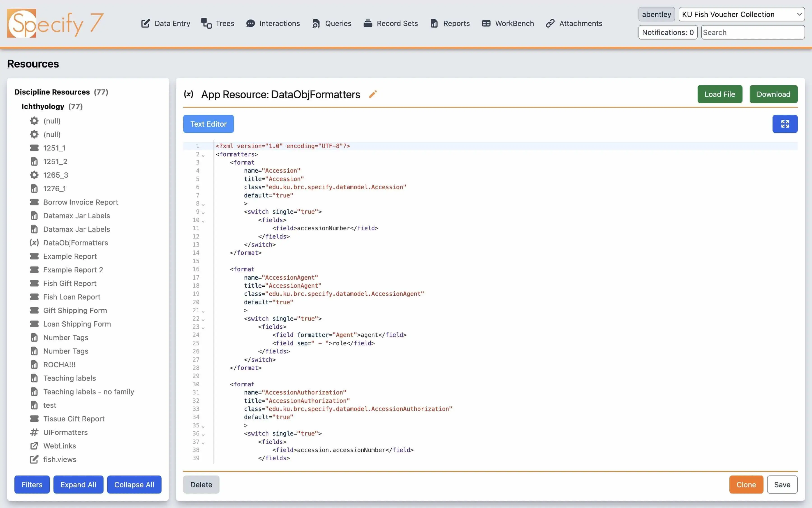Click the report icon beside ROCHA!!!
The width and height of the screenshot is (812, 508).
(34, 364)
